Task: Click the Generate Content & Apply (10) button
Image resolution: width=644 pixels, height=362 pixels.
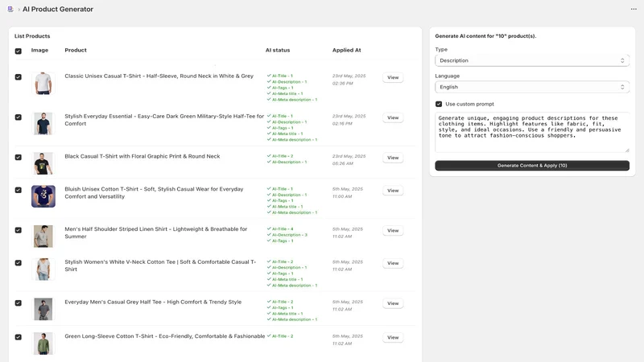Action: [532, 166]
